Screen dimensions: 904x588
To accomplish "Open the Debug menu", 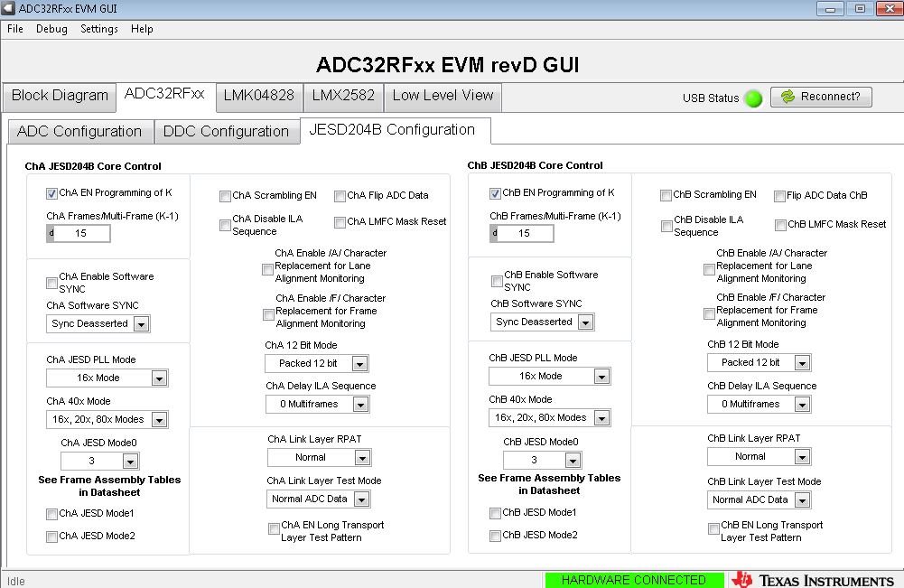I will (51, 29).
